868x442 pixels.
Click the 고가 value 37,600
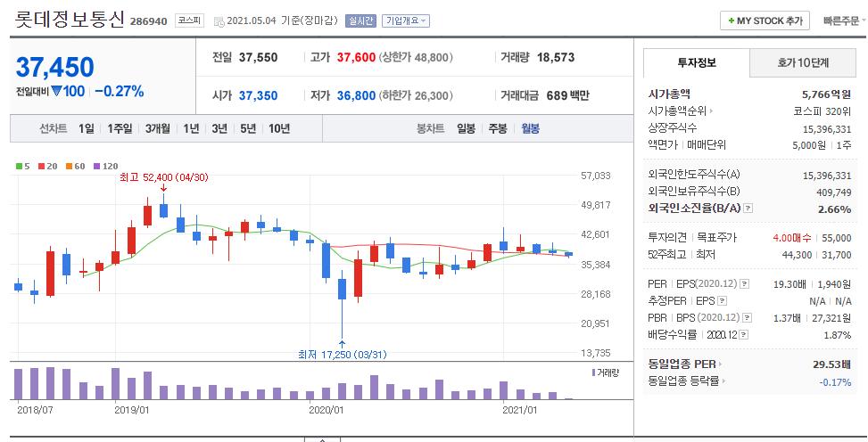click(356, 57)
